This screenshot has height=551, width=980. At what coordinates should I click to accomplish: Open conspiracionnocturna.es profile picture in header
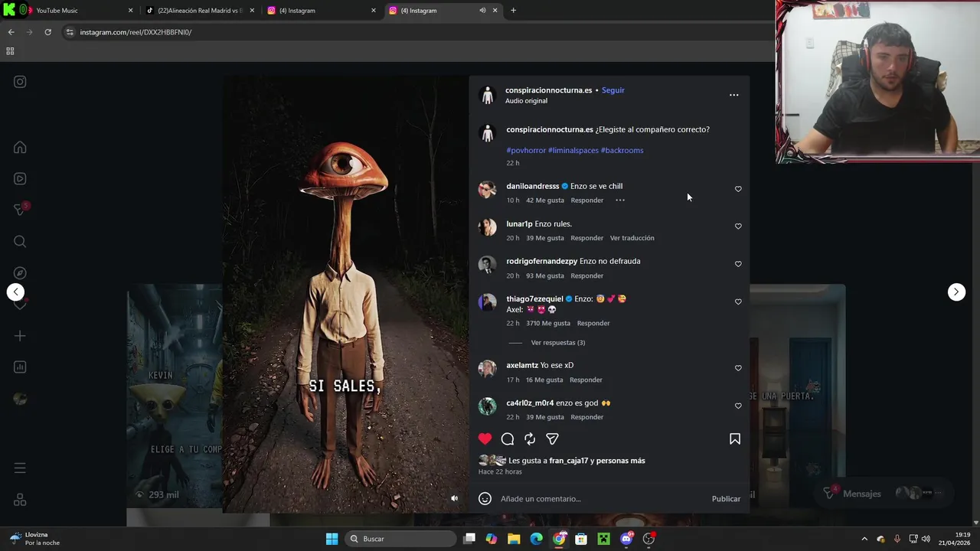point(488,95)
